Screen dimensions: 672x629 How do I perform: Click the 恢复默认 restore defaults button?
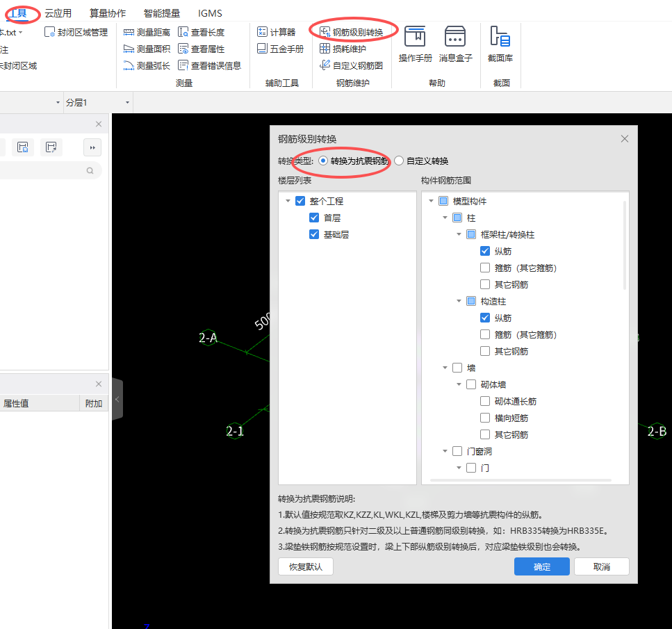coord(306,567)
